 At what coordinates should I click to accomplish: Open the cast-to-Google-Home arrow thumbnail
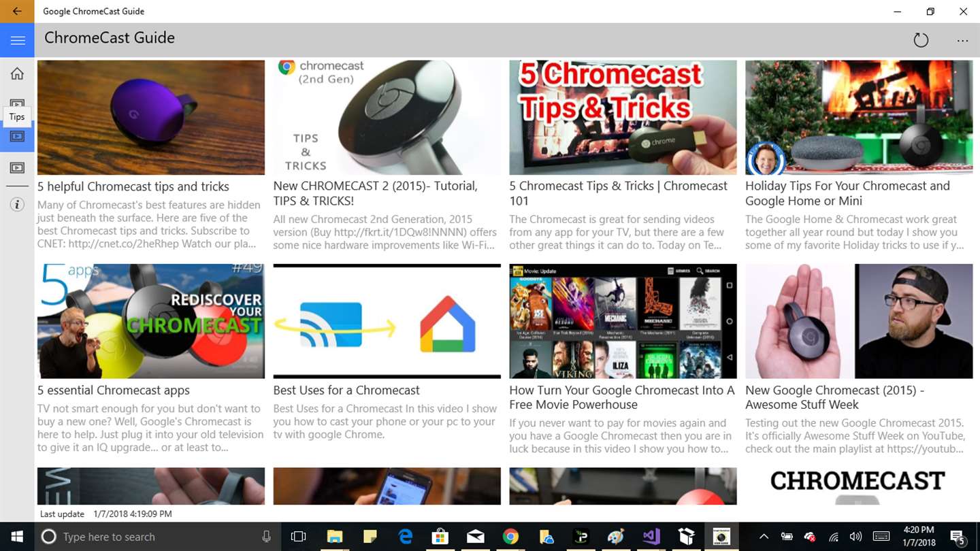coord(387,321)
